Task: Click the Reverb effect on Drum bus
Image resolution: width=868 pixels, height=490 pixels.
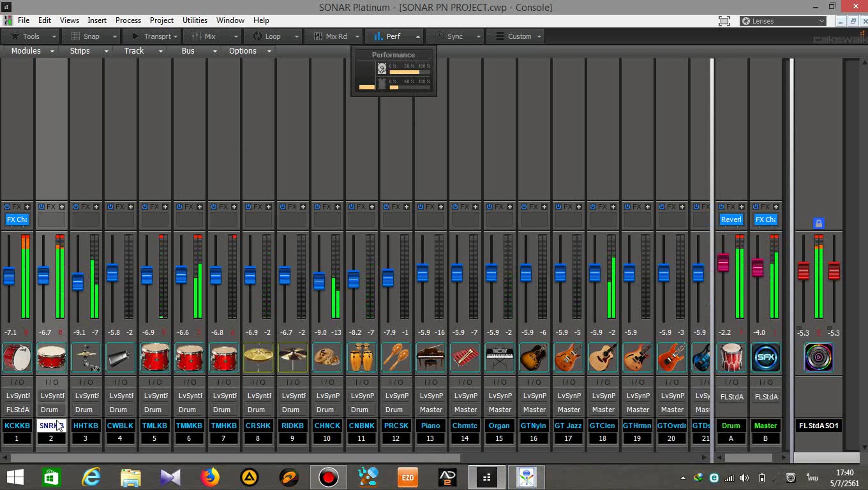Action: pos(731,220)
